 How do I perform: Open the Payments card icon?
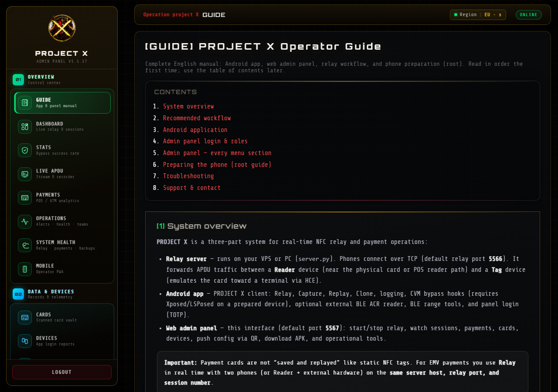(x=25, y=198)
